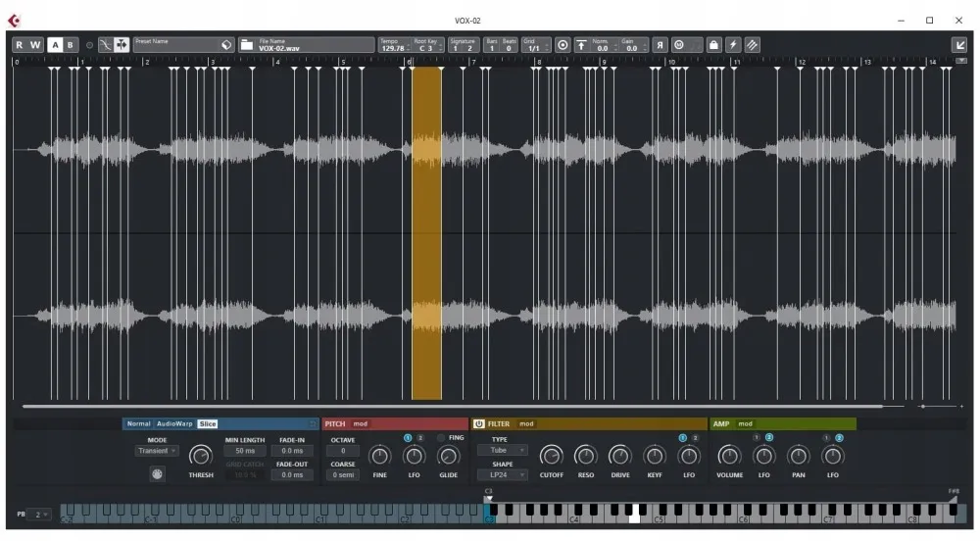Click the FADE-OUT 0.0 ms field
This screenshot has width=980, height=541.
click(x=292, y=474)
